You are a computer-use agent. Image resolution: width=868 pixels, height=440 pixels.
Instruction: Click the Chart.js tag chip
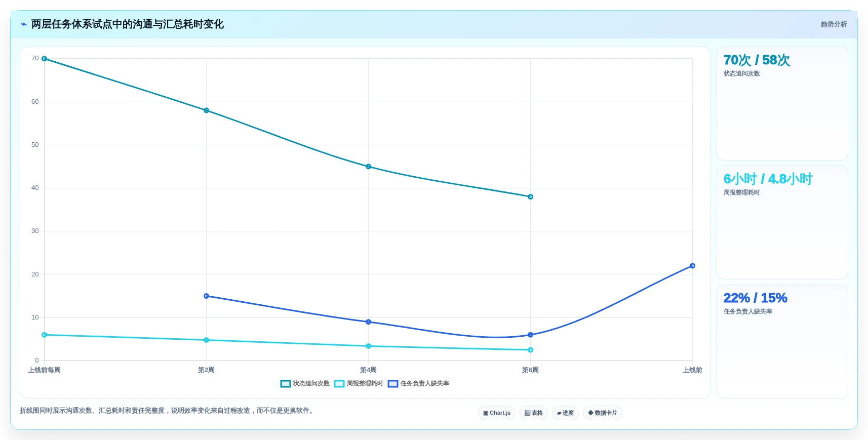coord(497,413)
